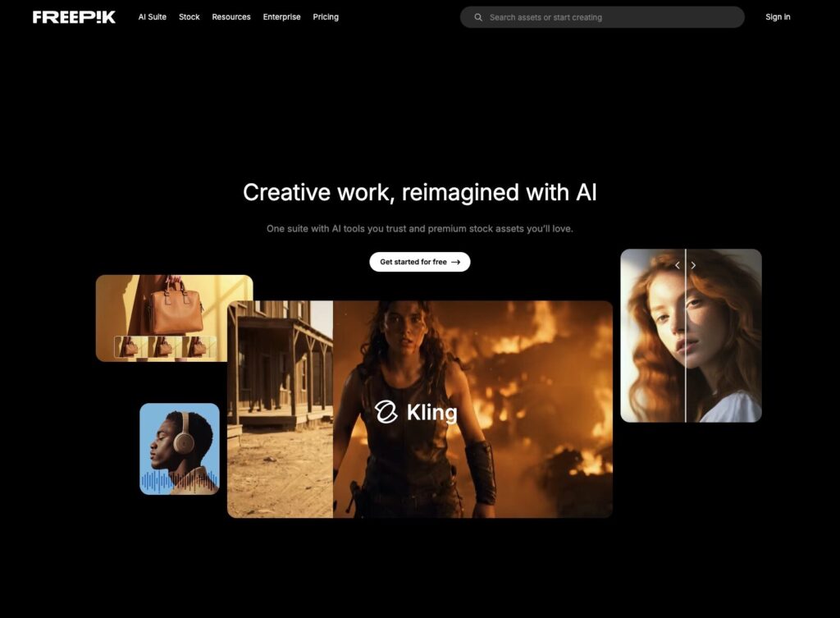Focus the search assets input field
Viewport: 840px width, 618px height.
click(602, 17)
